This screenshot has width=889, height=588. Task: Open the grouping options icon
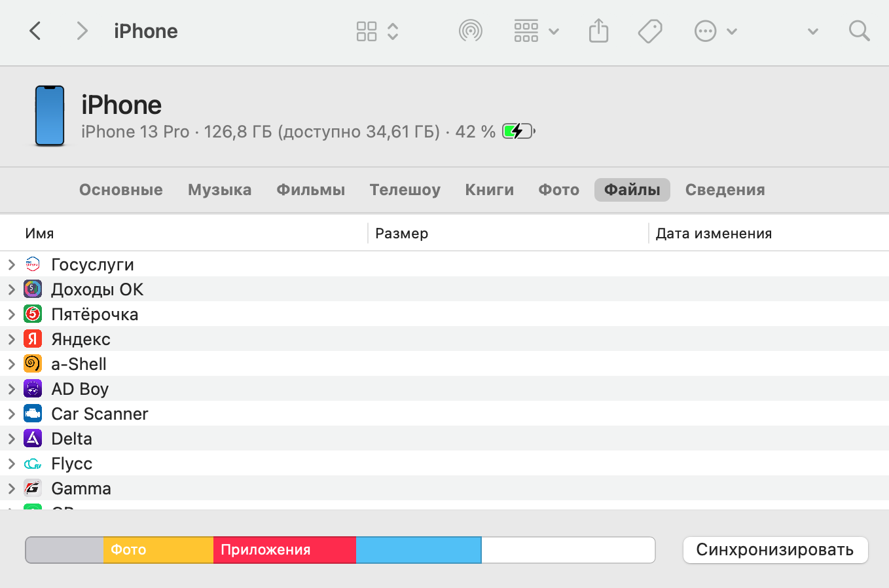point(526,31)
